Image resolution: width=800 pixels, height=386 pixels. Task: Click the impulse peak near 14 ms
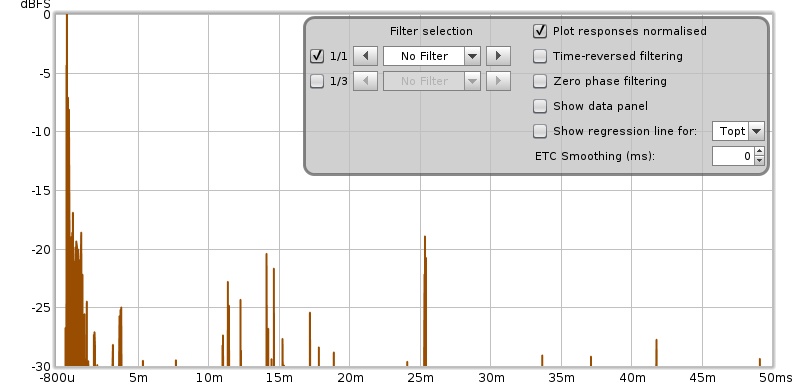tap(266, 310)
